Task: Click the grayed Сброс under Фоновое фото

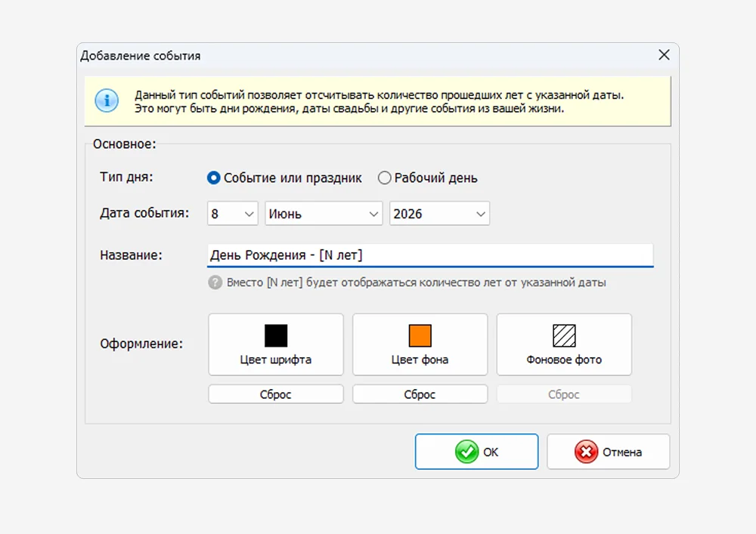Action: point(564,394)
